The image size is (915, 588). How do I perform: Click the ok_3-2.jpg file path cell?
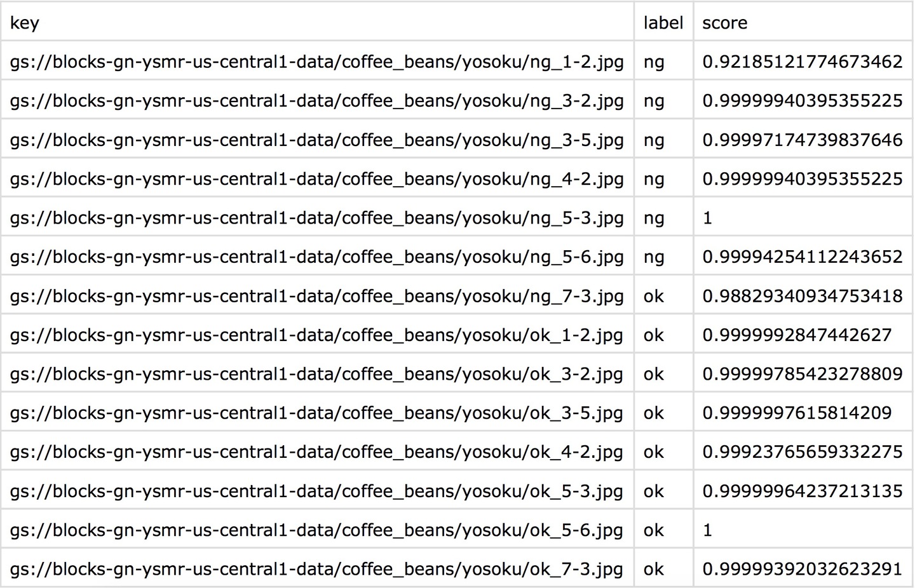(x=317, y=374)
